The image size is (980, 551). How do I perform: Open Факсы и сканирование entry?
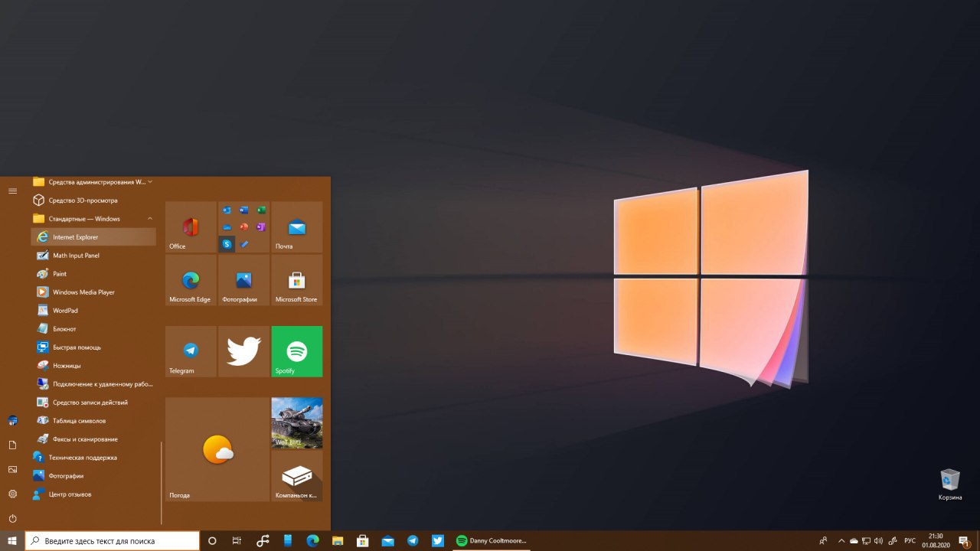(93, 439)
